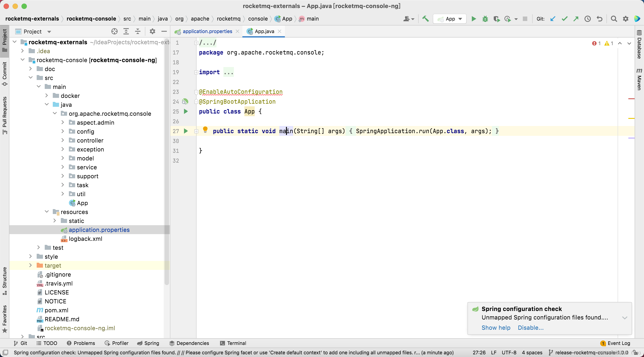Open the App run configuration dropdown
Viewport: 644px width, 357px height.
click(x=450, y=19)
